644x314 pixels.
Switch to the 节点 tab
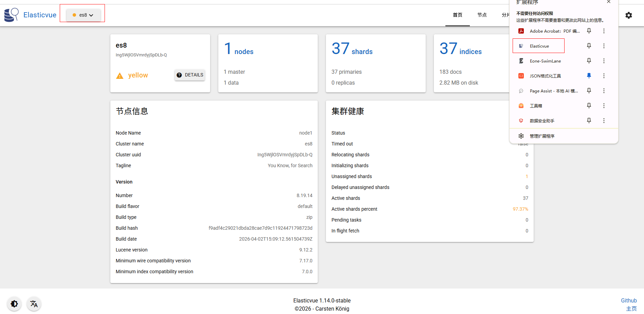tap(482, 15)
